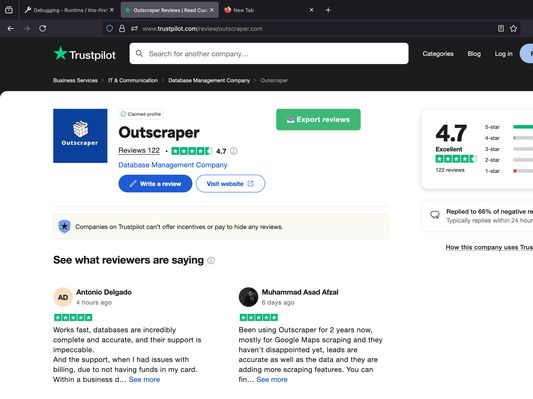Click the Write a review button
Image resolution: width=533 pixels, height=399 pixels.
click(155, 184)
